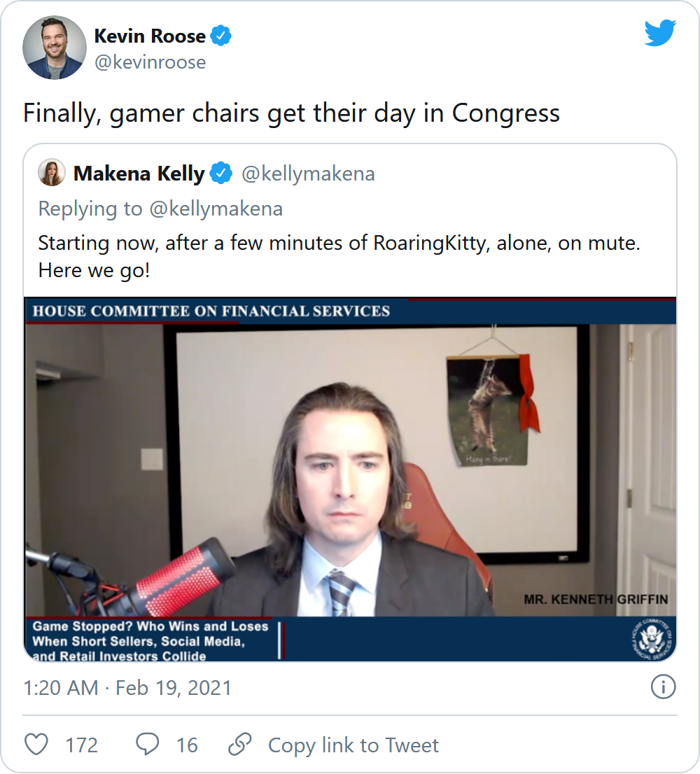Click the quoted tweet text about RoaringKitty
Viewport: 700px width, 774px height.
tap(339, 256)
